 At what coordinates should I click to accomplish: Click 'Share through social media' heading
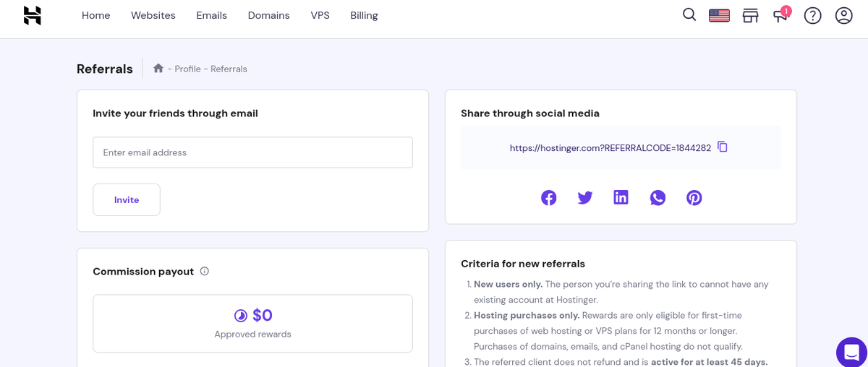point(530,113)
